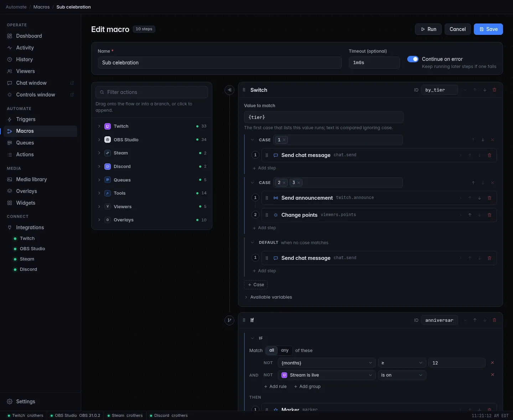The image size is (513, 420).
Task: Run the macro
Action: pos(429,29)
